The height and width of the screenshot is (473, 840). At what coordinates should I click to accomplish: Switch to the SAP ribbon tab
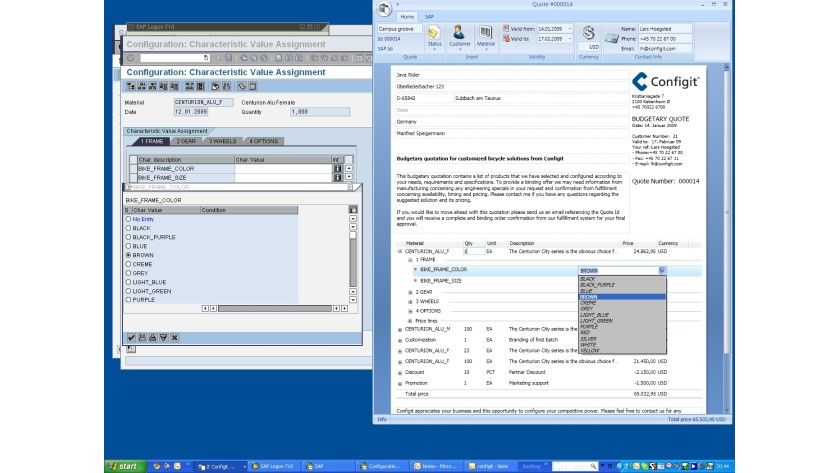point(429,17)
